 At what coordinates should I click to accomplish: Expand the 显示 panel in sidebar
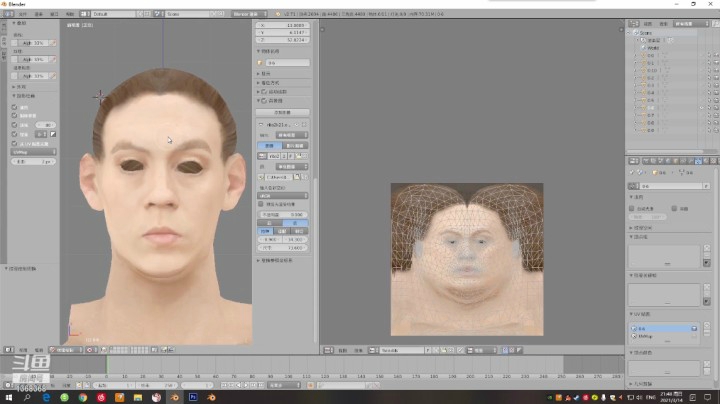264,73
